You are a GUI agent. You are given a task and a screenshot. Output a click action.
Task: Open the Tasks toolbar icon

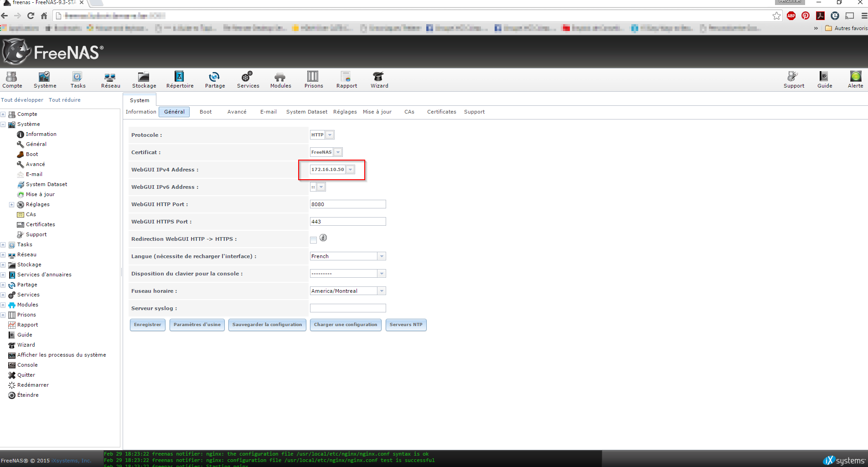78,80
